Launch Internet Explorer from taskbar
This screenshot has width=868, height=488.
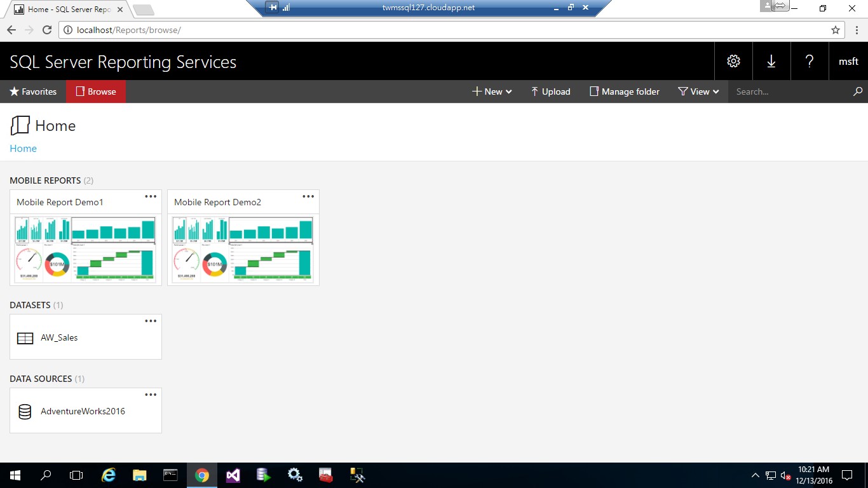click(109, 475)
